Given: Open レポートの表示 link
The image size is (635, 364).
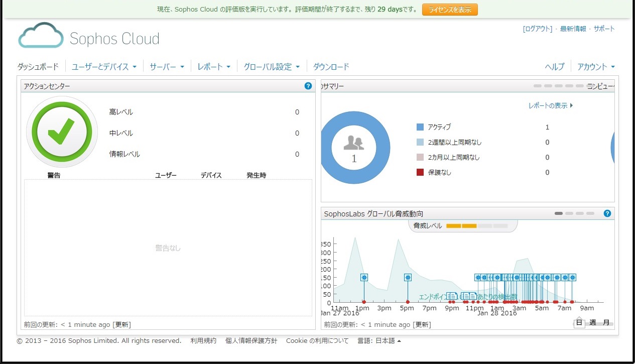Looking at the screenshot, I should pyautogui.click(x=551, y=105).
